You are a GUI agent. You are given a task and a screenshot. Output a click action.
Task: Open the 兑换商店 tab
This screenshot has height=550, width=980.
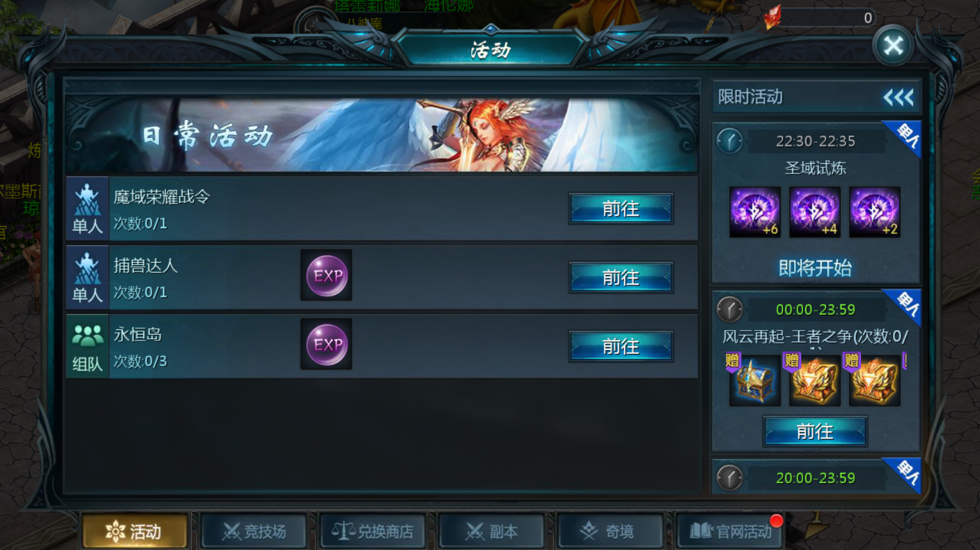pos(373,531)
